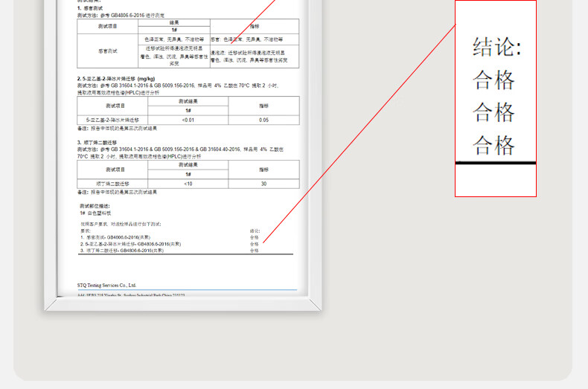Click the <0.01 test result cell
588x389 pixels.
[188, 120]
